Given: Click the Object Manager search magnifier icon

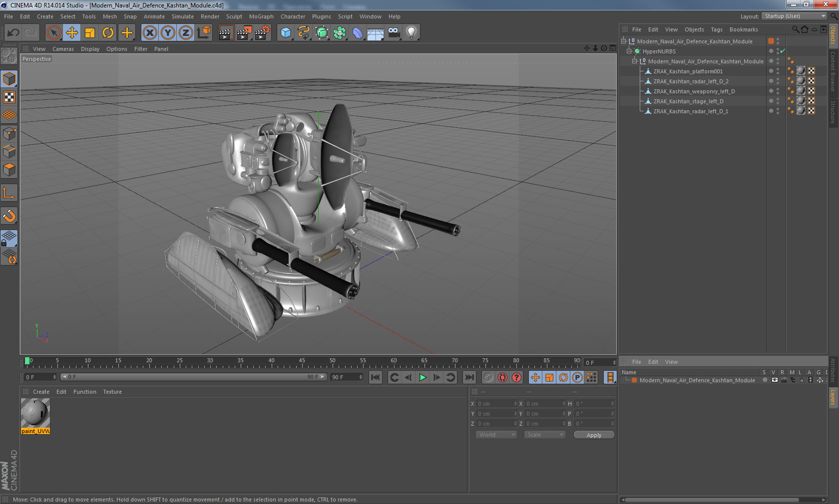Looking at the screenshot, I should click(x=795, y=29).
